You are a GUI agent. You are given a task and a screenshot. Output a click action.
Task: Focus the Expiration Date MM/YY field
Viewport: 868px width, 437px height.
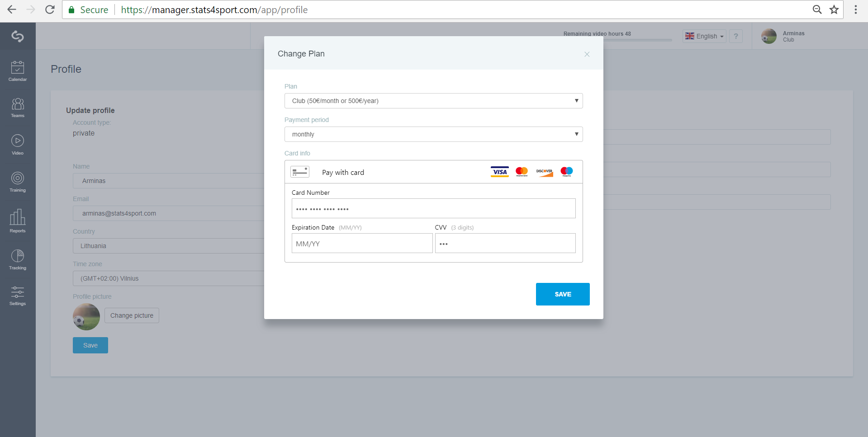pos(362,243)
